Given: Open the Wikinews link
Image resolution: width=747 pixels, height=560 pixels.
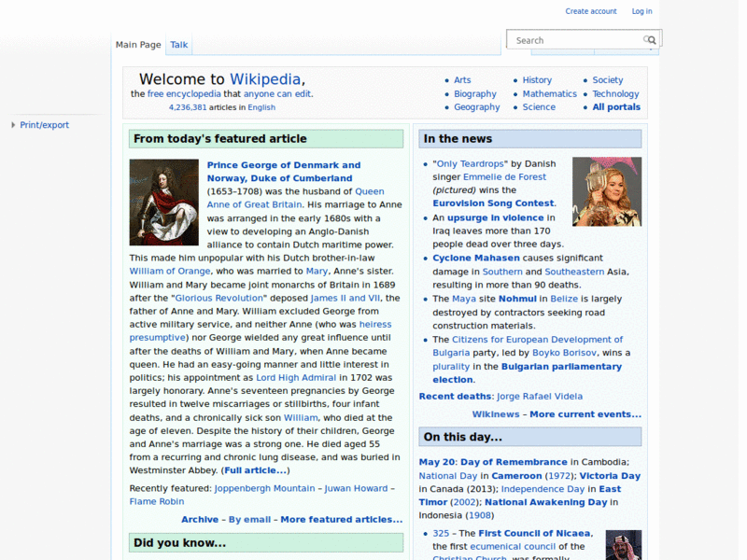Looking at the screenshot, I should coord(496,414).
